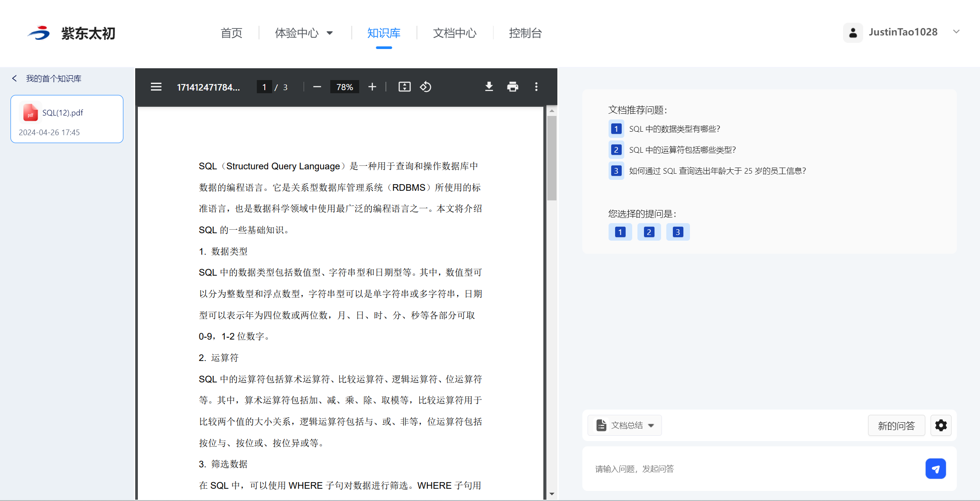Click the page number input field

[264, 87]
